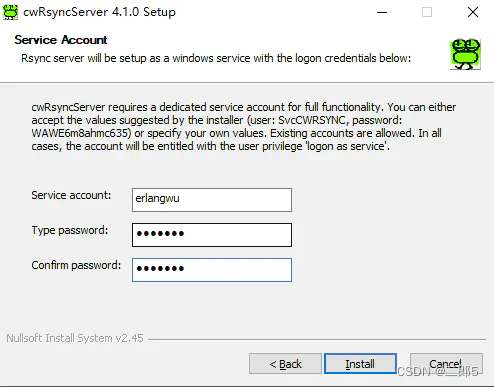This screenshot has width=494, height=387.
Task: Abort setup with the Cancel button
Action: [446, 364]
